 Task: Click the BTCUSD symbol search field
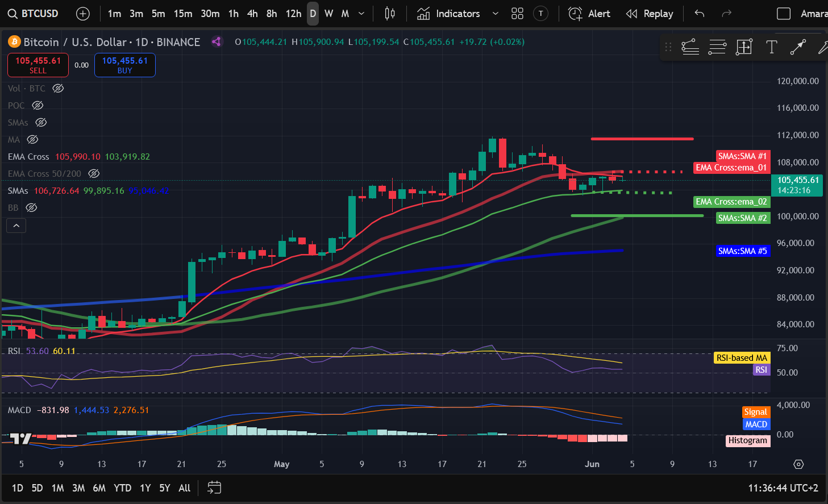point(34,14)
